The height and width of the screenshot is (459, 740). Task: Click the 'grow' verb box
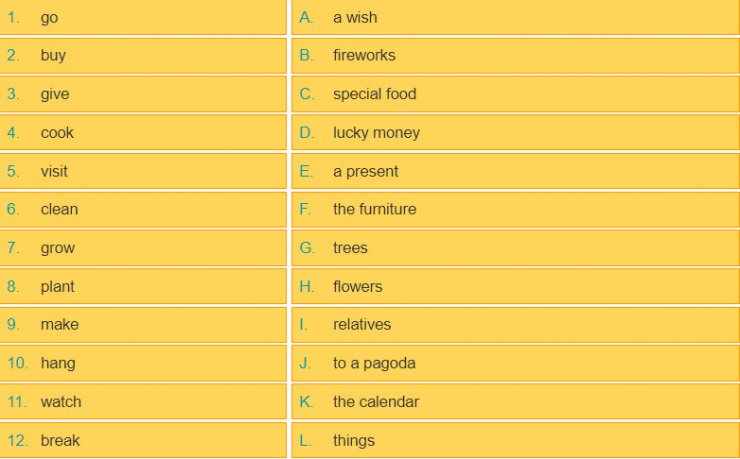[143, 248]
